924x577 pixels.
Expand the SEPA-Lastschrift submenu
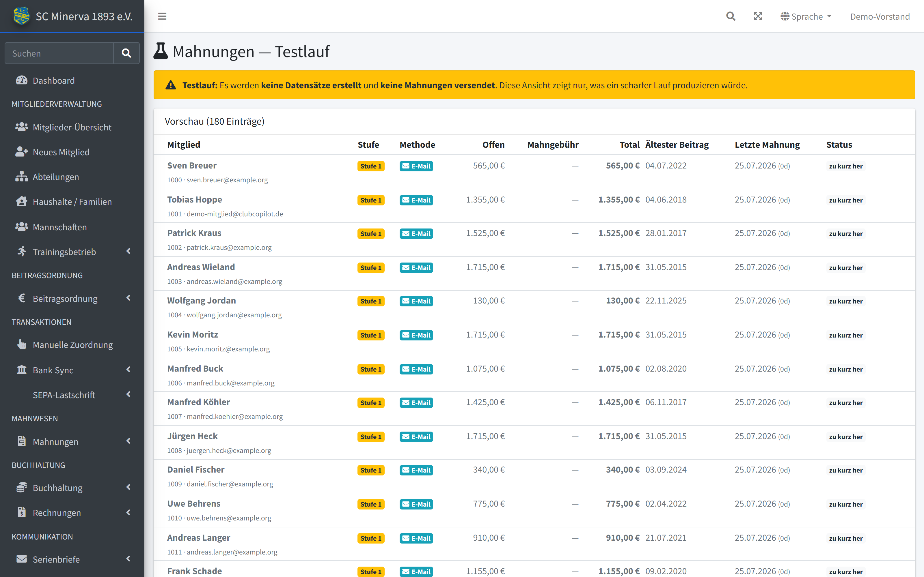[72, 395]
